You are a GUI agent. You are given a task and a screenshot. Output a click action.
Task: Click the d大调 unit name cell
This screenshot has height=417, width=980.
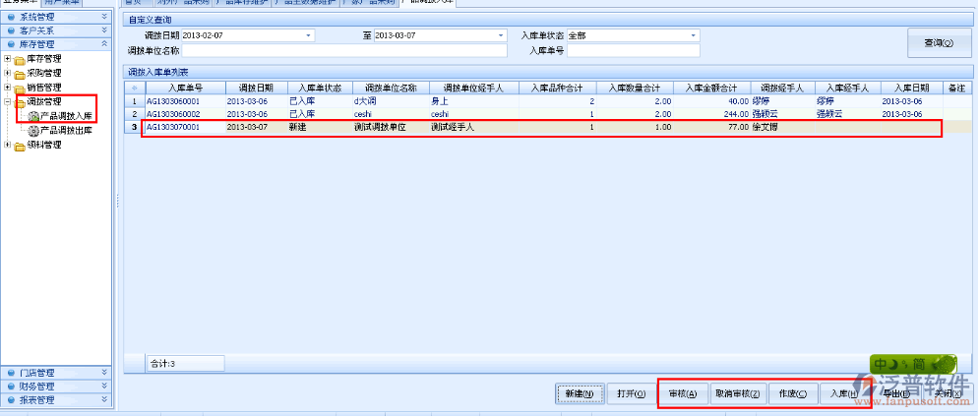coord(392,100)
